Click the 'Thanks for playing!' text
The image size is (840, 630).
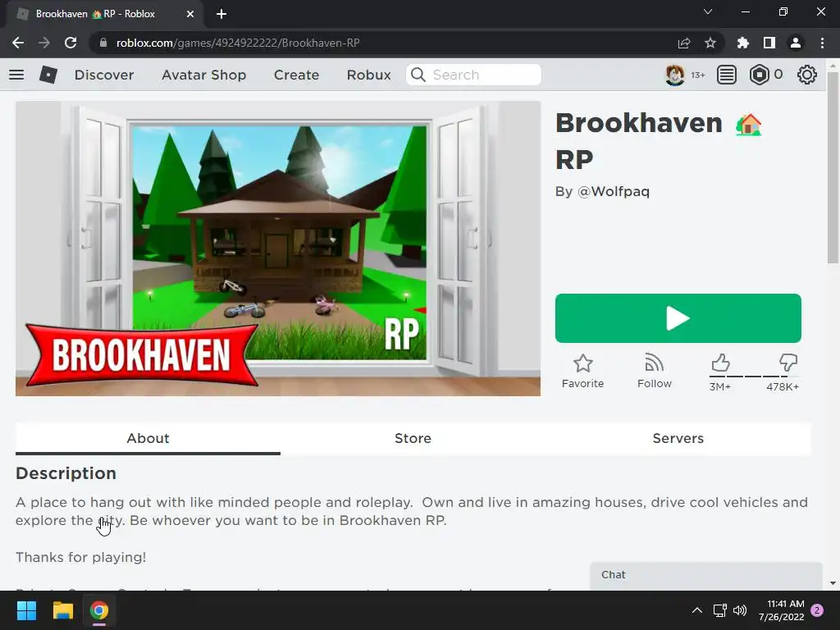pyautogui.click(x=81, y=557)
